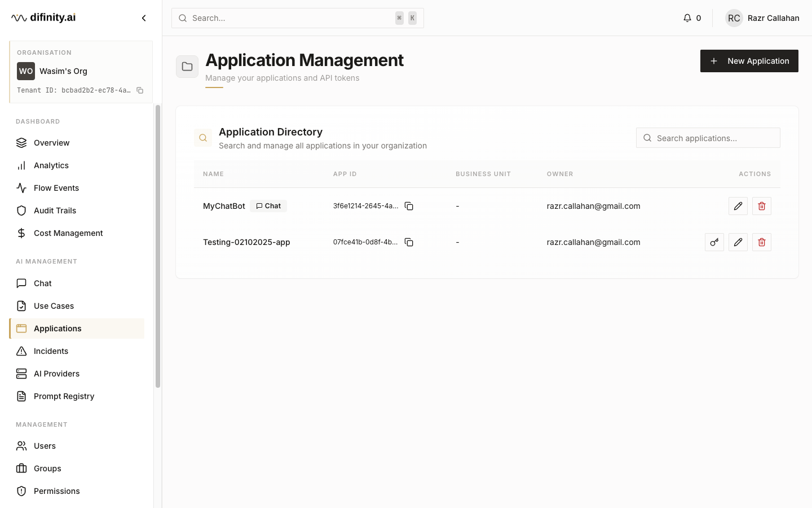Edit the MyChatBot application
Viewport: 812px width, 508px height.
click(738, 206)
